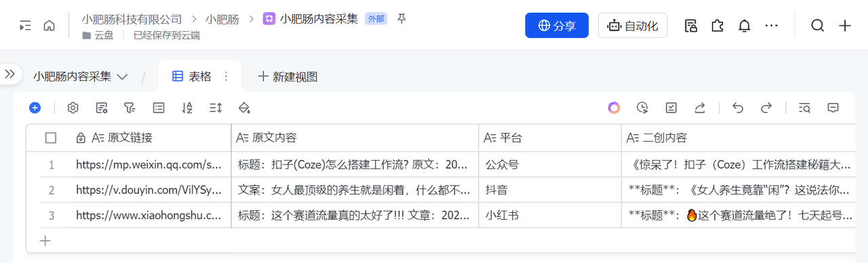The image size is (868, 263).
Task: Adjust row height icon
Action: tap(216, 108)
